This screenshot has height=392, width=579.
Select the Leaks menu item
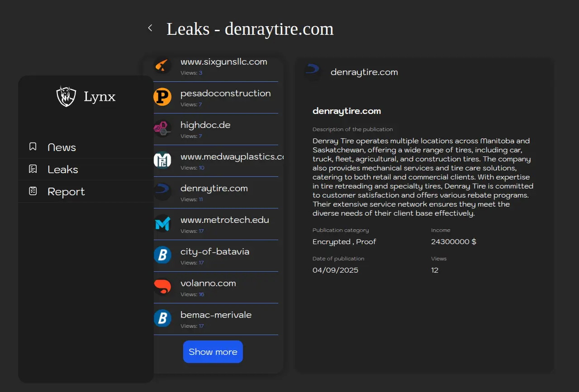63,170
